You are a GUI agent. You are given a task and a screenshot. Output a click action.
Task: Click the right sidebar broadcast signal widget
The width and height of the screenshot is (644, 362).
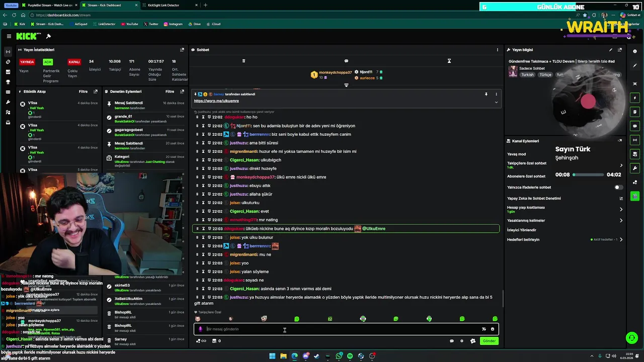tap(635, 140)
